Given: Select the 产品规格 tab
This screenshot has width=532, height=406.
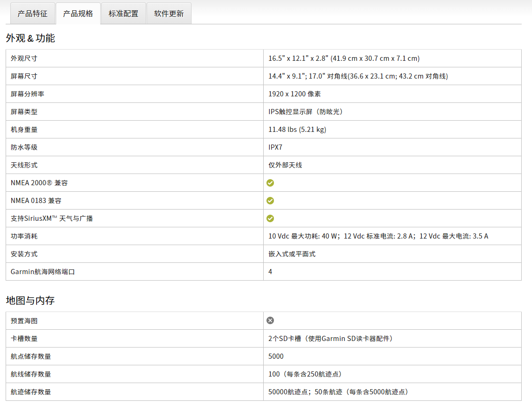Looking at the screenshot, I should (x=78, y=14).
